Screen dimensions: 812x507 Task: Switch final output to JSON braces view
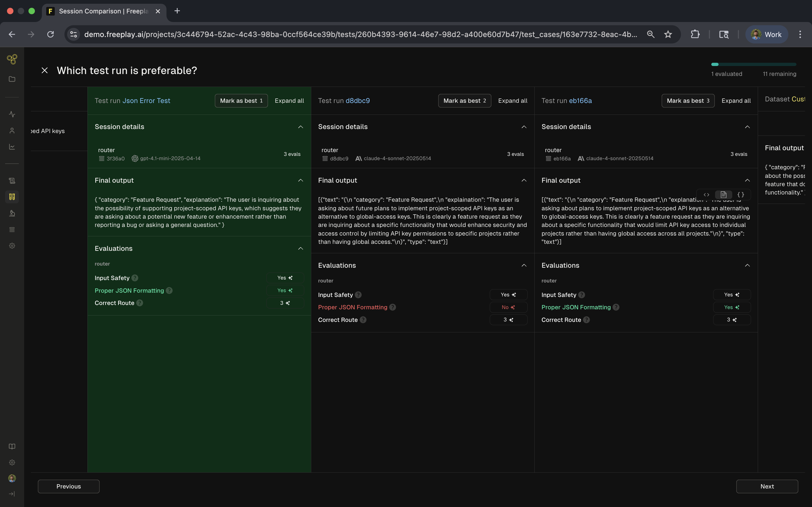pos(741,194)
